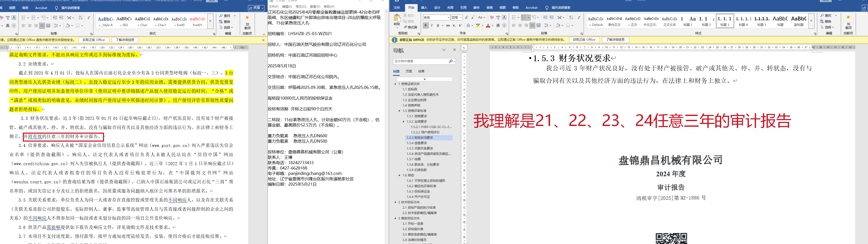This screenshot has height=244, width=868.
Task: Click shading paint bucket in right Word
Action: pyautogui.click(x=558, y=26)
